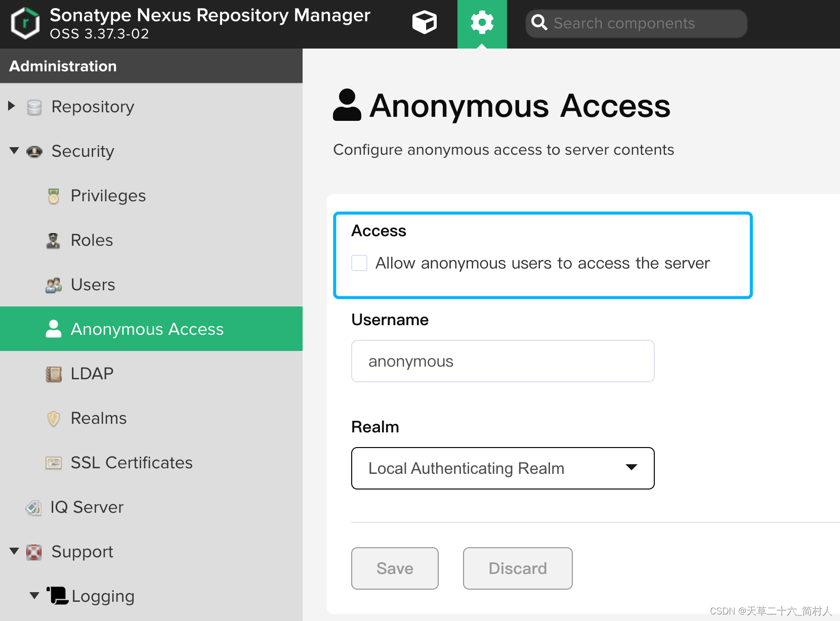
Task: Click the Realms shield icon
Action: tap(54, 419)
